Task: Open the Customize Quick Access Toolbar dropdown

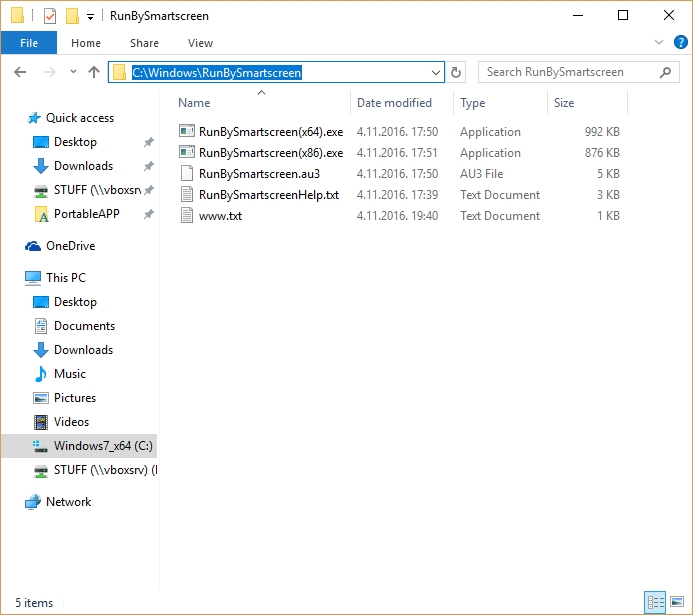Action: (90, 17)
